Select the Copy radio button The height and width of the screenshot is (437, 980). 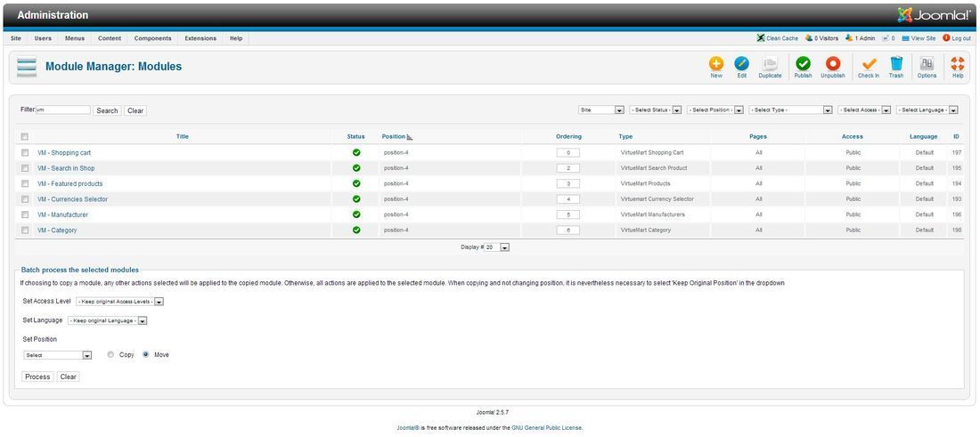click(110, 354)
